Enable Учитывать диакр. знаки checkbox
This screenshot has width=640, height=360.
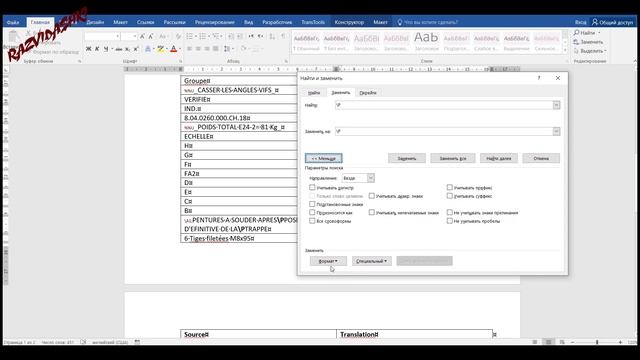pyautogui.click(x=371, y=196)
